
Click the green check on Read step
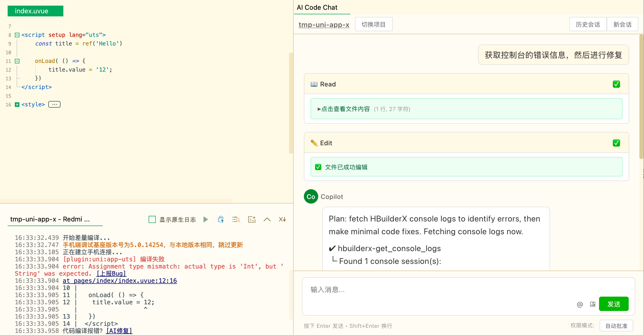pos(616,84)
